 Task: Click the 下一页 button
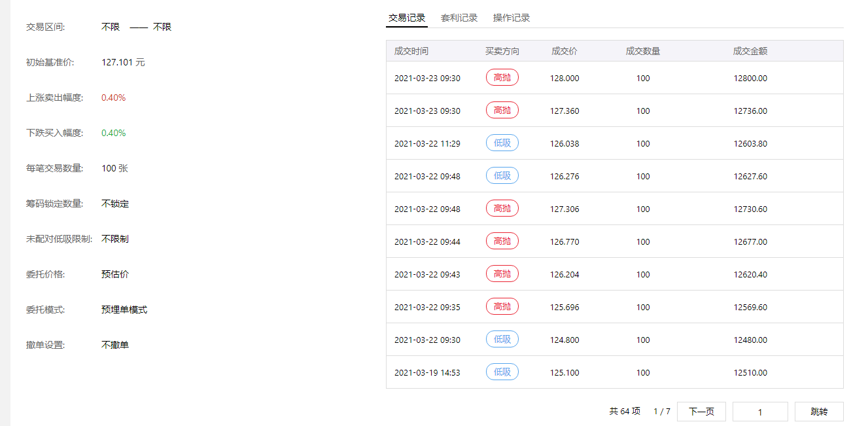click(x=701, y=412)
